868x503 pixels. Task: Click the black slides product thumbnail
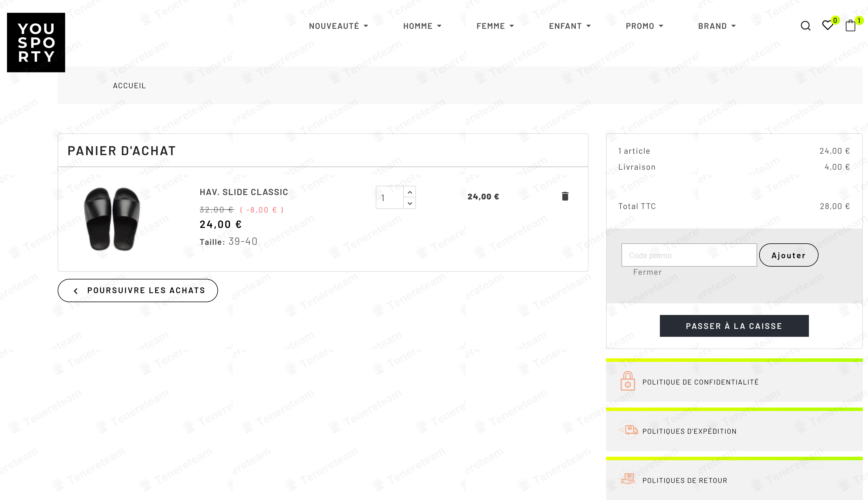click(111, 219)
